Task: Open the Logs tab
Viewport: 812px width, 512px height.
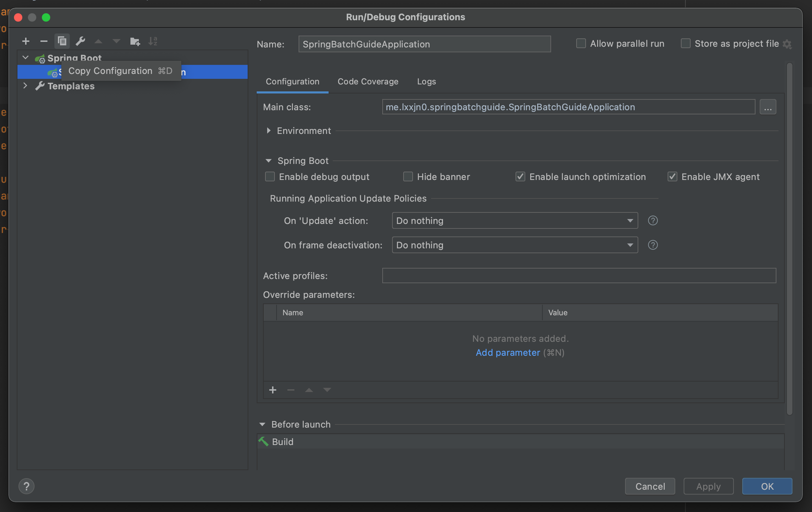Action: 426,82
